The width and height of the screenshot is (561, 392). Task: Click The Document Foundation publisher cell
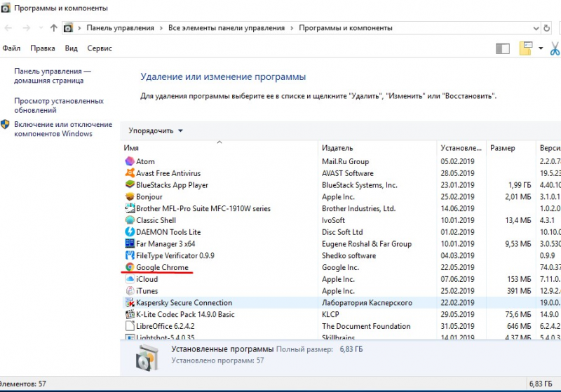tap(366, 326)
